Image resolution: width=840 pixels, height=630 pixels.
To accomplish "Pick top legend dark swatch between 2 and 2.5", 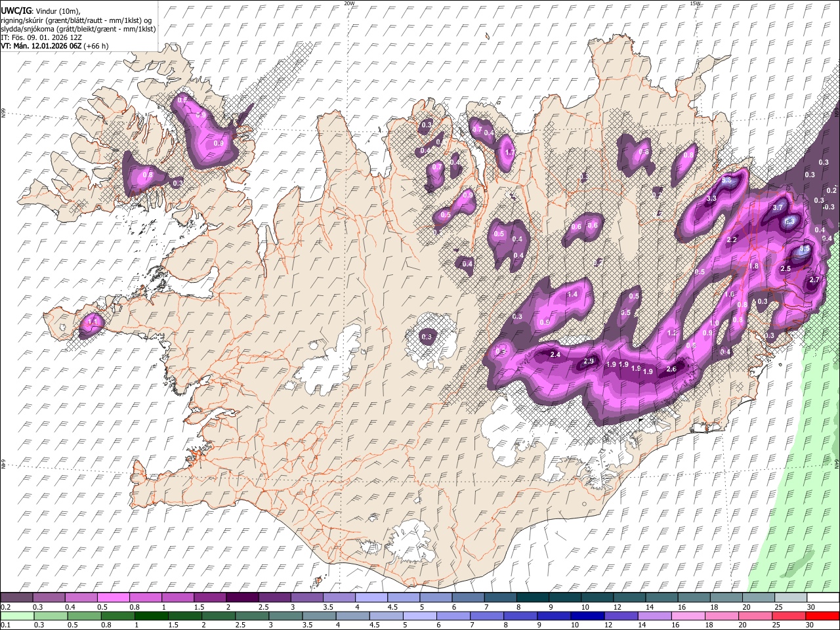I will point(242,598).
